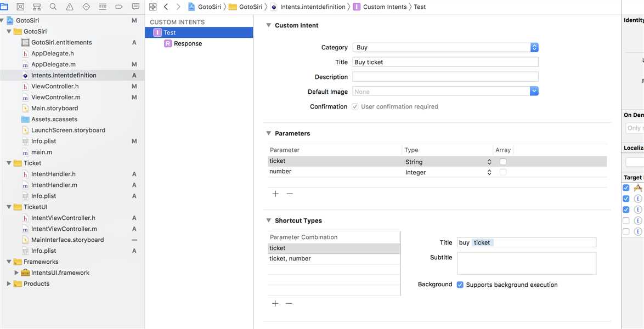This screenshot has height=329, width=644.
Task: Open the Source Control navigator
Action: 20,7
